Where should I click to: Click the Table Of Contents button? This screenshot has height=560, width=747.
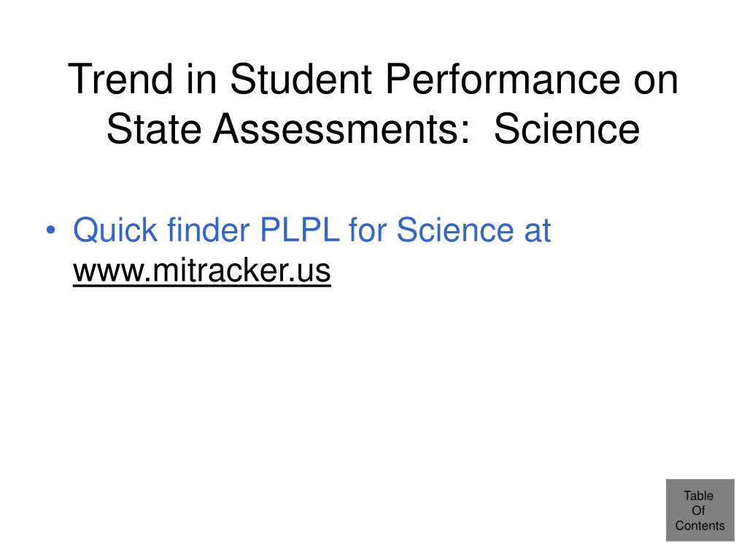tap(700, 510)
